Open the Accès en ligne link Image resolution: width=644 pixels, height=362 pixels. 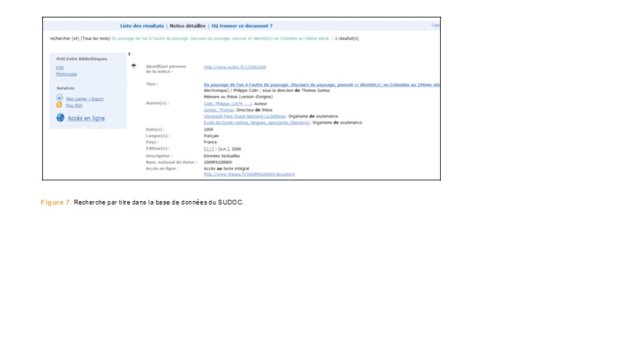pos(87,118)
